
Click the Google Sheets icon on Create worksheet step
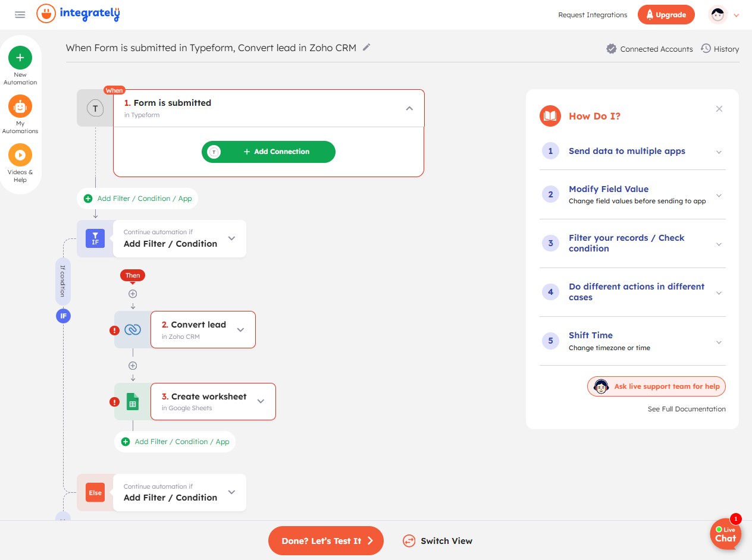pos(132,401)
